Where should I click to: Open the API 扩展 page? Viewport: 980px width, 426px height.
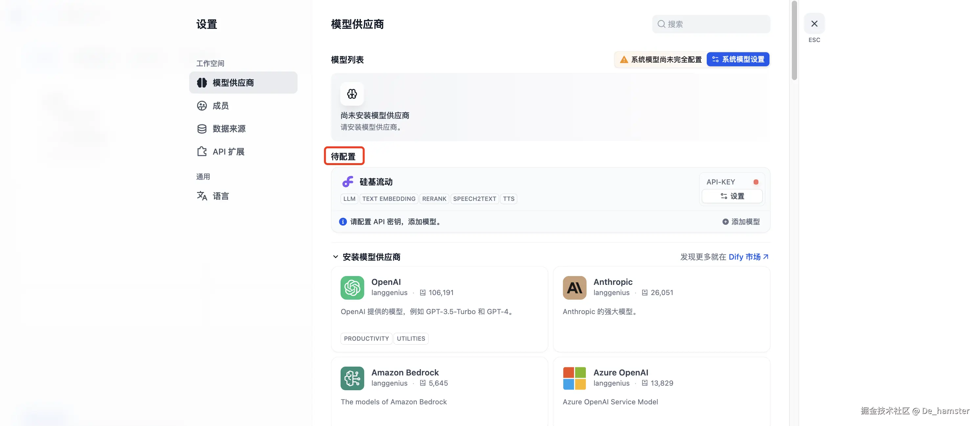click(228, 152)
